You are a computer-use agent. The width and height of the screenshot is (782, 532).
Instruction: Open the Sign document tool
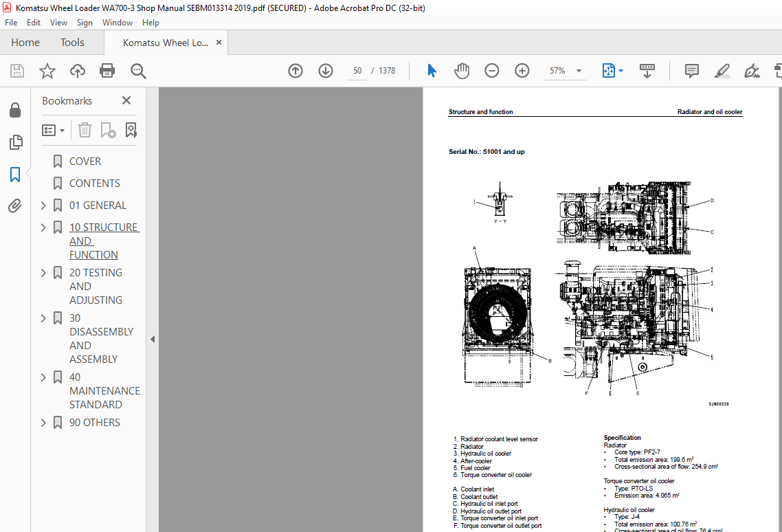click(x=752, y=71)
